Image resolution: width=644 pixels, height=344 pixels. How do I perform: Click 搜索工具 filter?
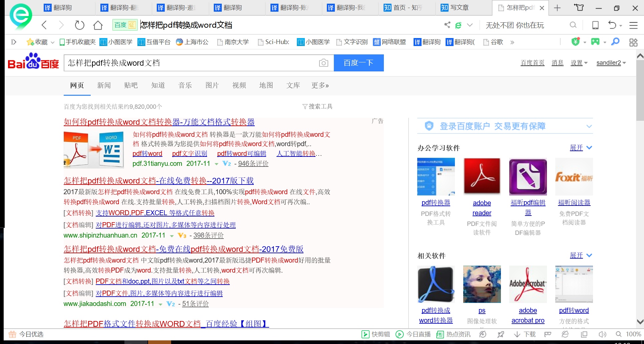pyautogui.click(x=317, y=106)
